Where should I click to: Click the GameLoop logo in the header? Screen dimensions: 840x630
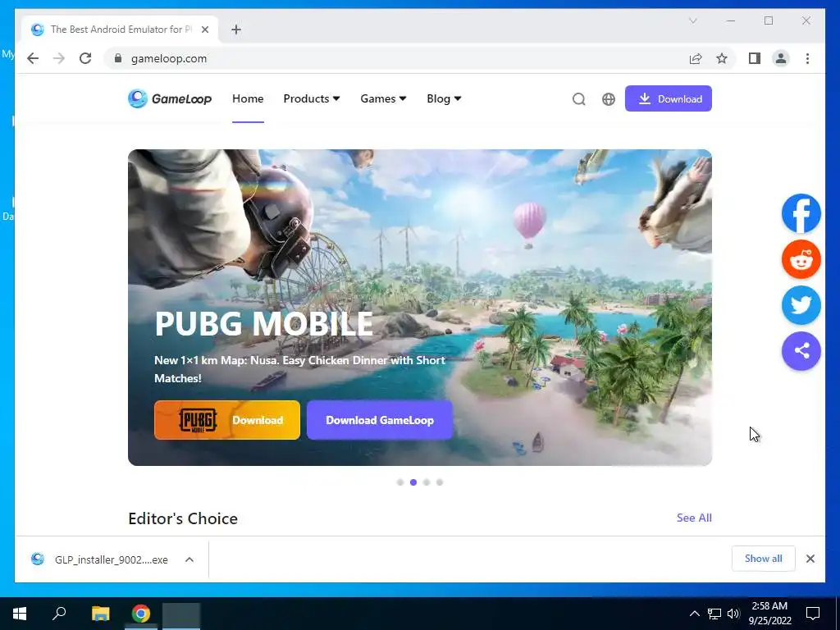(x=170, y=98)
